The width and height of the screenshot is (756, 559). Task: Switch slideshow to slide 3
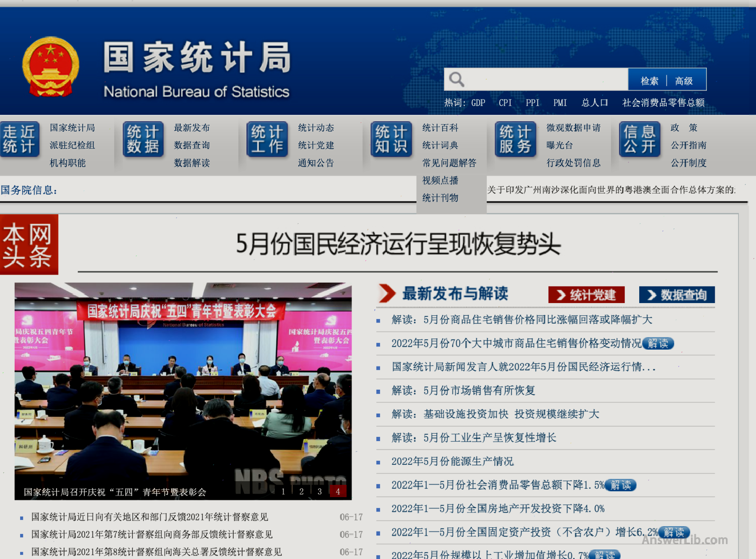319,491
